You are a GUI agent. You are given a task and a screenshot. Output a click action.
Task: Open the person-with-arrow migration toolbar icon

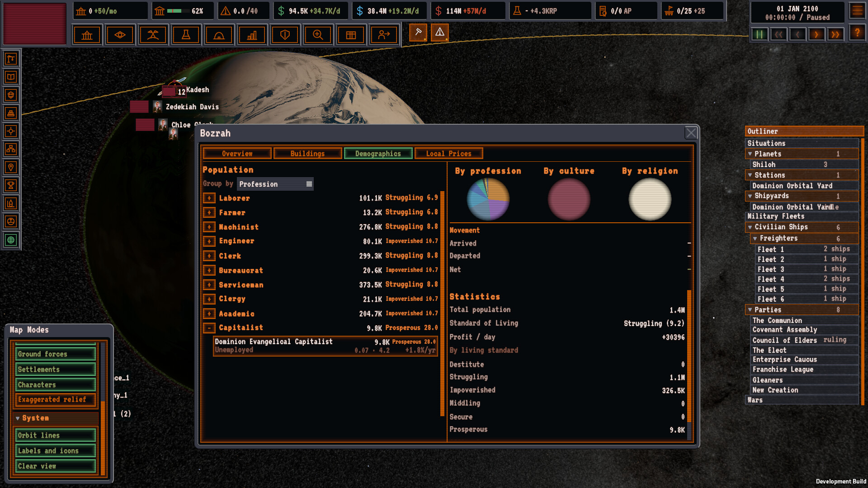click(384, 35)
